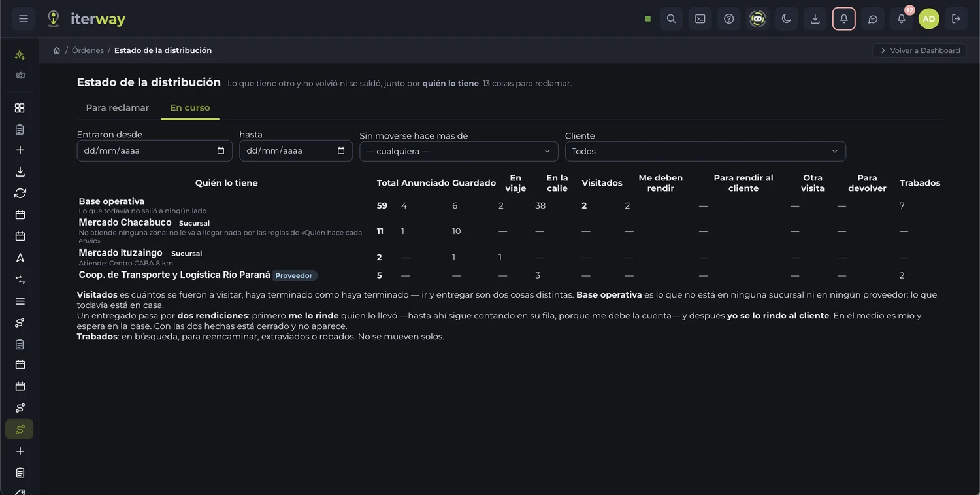Click the 'Mercado Ituzaingo' row name
Image resolution: width=980 pixels, height=495 pixels.
click(x=121, y=253)
